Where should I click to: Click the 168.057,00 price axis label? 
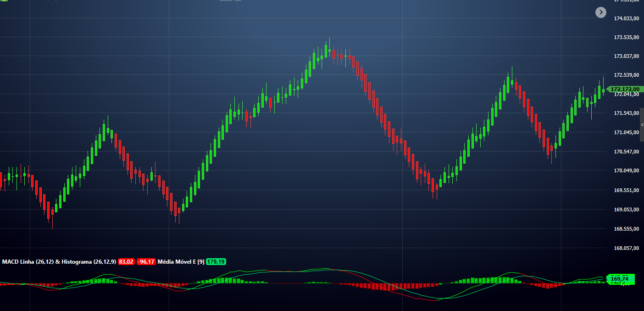(627, 248)
